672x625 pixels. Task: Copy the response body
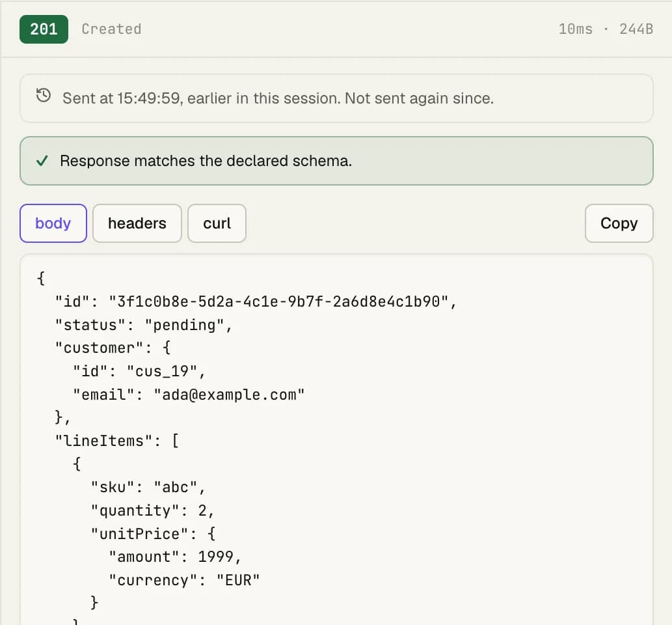pos(619,223)
